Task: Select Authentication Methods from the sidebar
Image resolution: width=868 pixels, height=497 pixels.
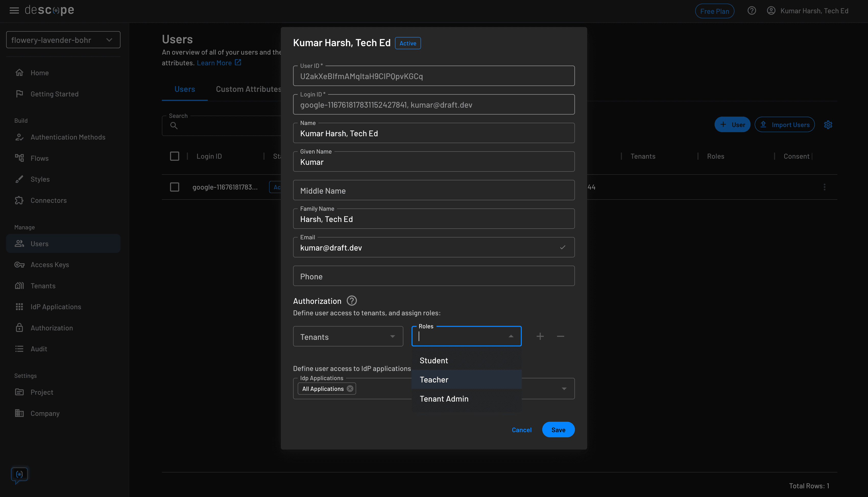Action: point(68,137)
